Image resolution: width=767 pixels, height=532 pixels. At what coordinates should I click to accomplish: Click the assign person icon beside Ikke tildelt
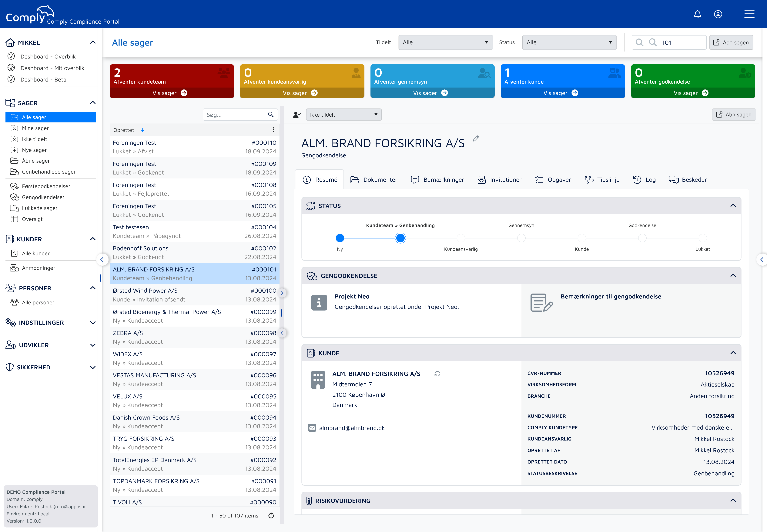click(297, 115)
